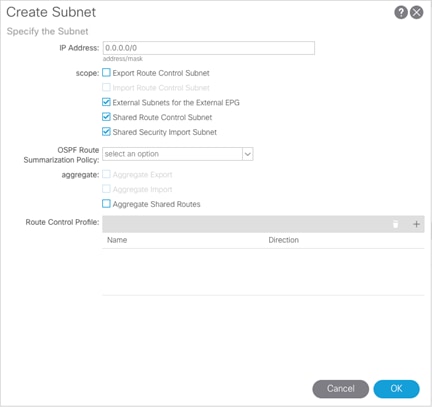The width and height of the screenshot is (432, 407).
Task: Enable Export Route Control Subnet checkbox
Action: click(106, 73)
